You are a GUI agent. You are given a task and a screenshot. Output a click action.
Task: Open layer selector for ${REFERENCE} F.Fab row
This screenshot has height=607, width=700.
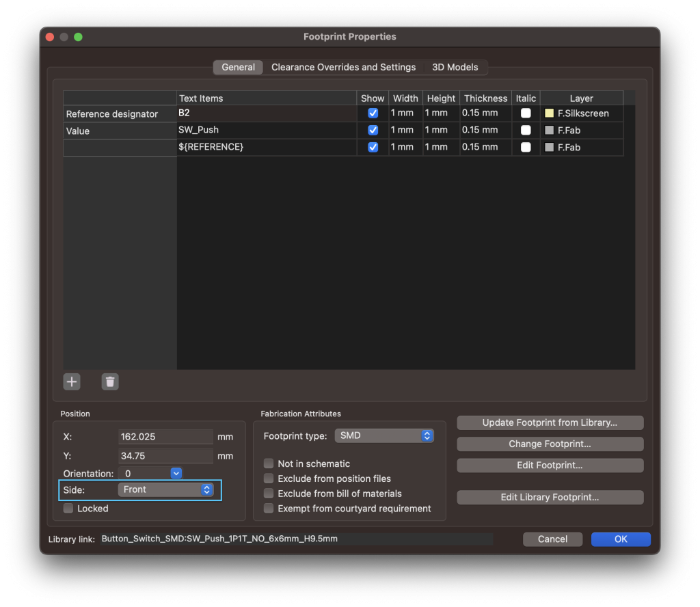coord(582,147)
